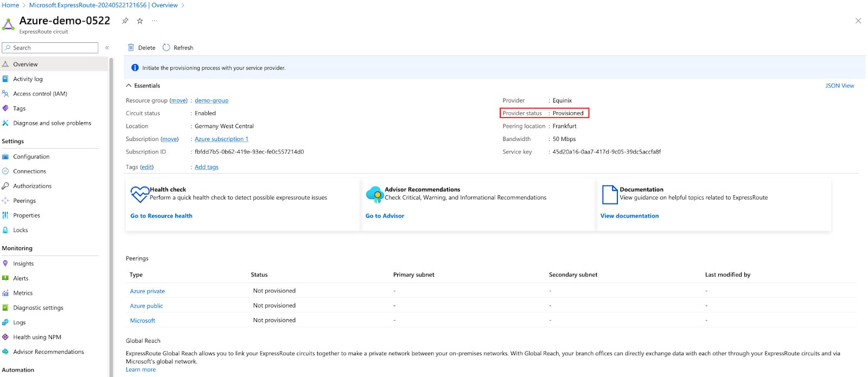Click the Status column header in Peerings
Screen dimensions: 868x377
pyautogui.click(x=259, y=274)
